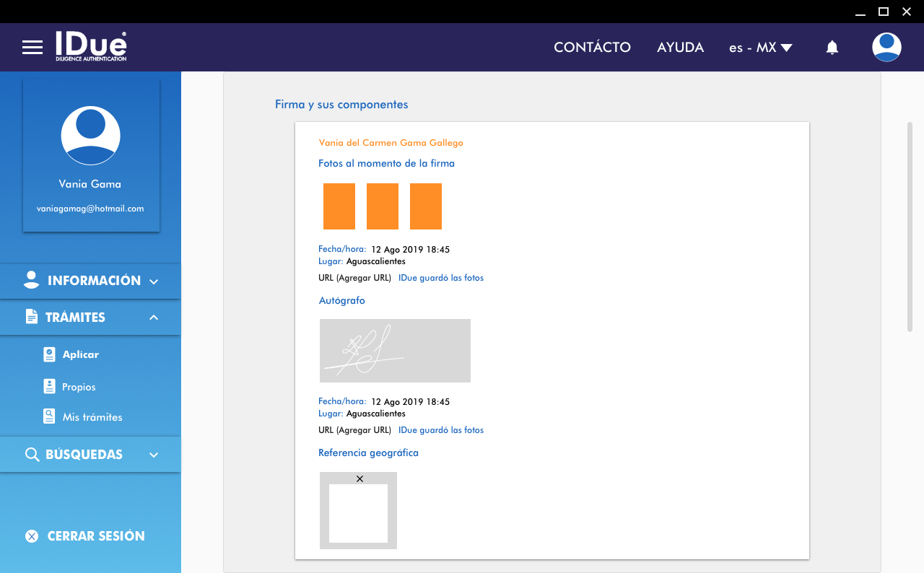Click the first 'IDue guardó las fotos' link

tap(441, 278)
